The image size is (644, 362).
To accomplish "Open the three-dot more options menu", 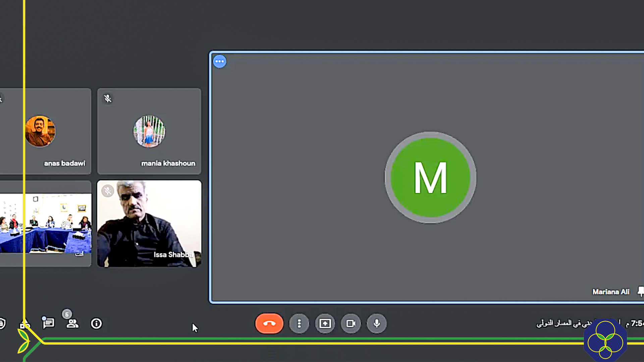I will pyautogui.click(x=299, y=323).
